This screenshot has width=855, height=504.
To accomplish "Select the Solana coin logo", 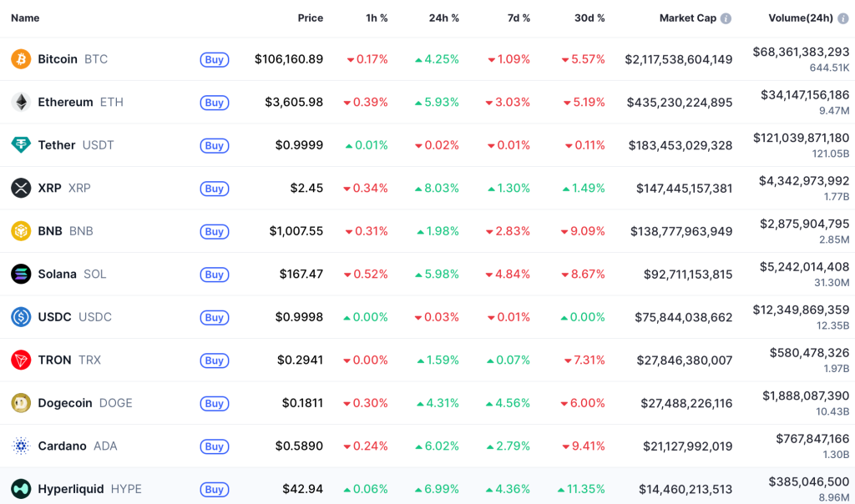I will (19, 274).
